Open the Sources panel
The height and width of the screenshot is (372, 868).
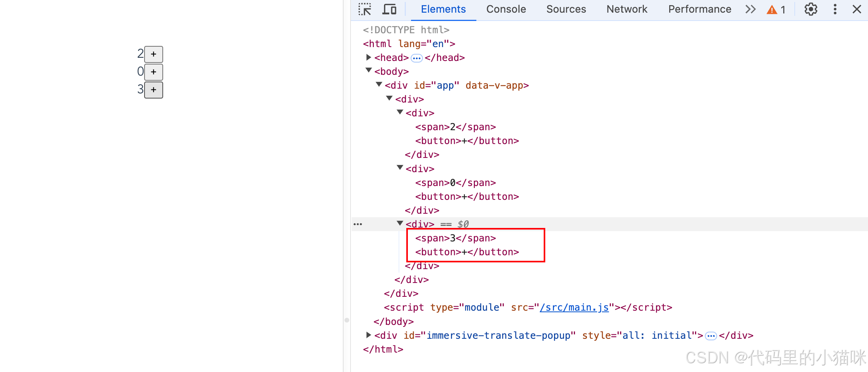(x=566, y=9)
